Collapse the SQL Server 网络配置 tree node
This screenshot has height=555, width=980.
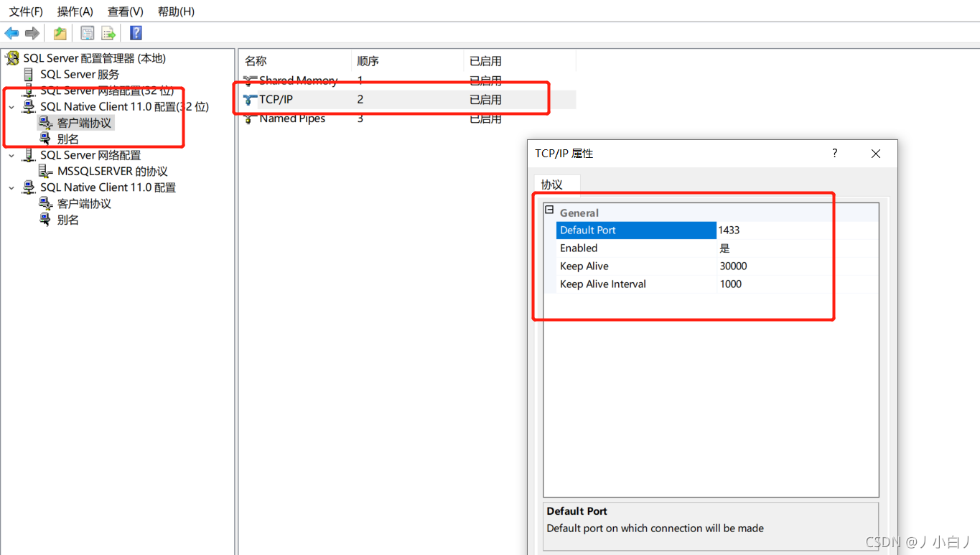[x=11, y=155]
